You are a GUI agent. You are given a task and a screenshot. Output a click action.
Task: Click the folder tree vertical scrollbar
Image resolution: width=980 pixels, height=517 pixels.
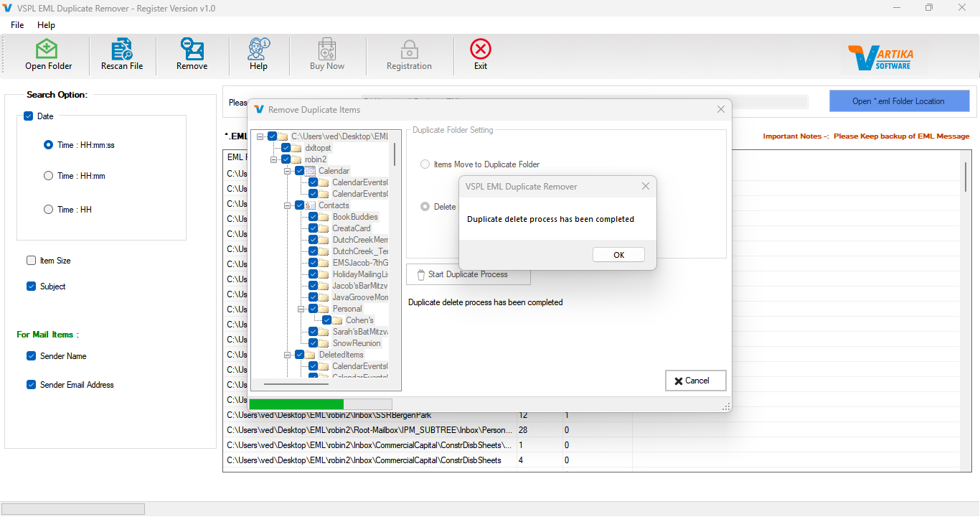click(395, 153)
